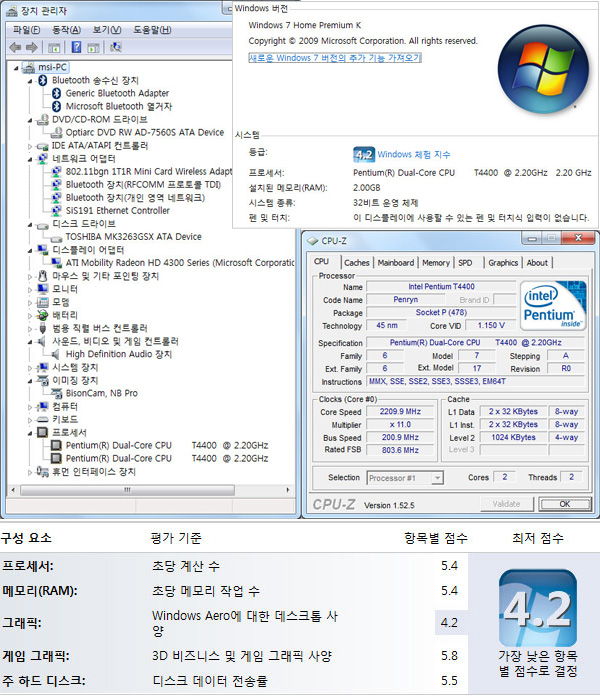This screenshot has width=600, height=698.
Task: Select the second Pentium Dual-Core CPU T4400 entry
Action: click(x=166, y=459)
